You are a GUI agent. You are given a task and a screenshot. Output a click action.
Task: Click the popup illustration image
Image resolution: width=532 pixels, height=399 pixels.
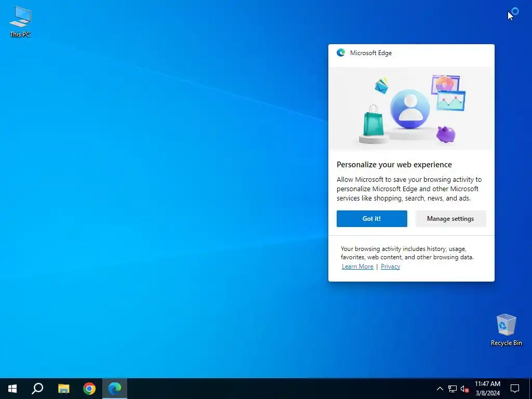(411, 109)
